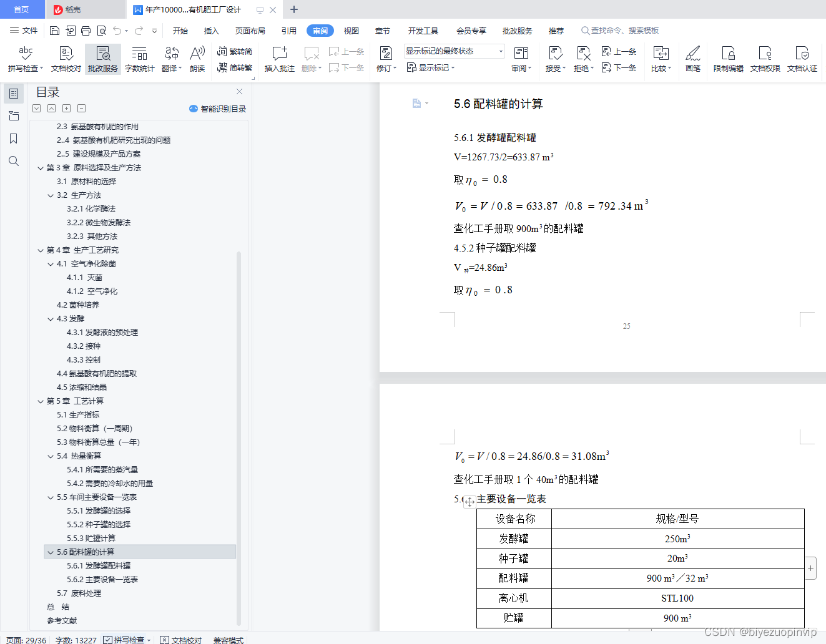Viewport: 826px width, 644px height.
Task: Click table cell STL100
Action: pos(677,598)
